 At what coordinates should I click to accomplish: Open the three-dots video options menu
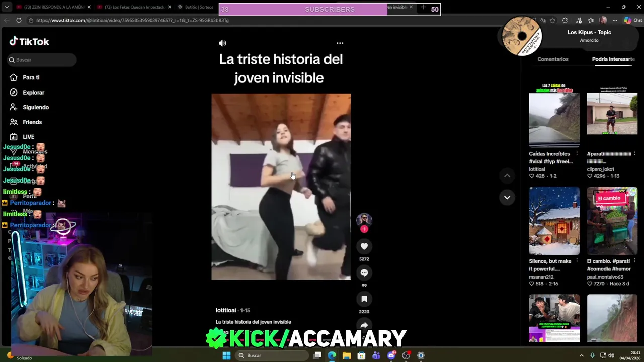coord(340,43)
